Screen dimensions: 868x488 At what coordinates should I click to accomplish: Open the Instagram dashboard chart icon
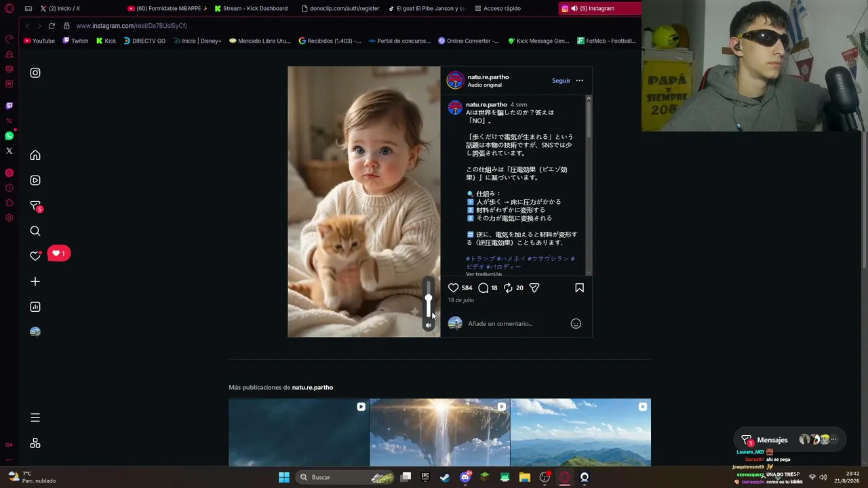coord(35,307)
